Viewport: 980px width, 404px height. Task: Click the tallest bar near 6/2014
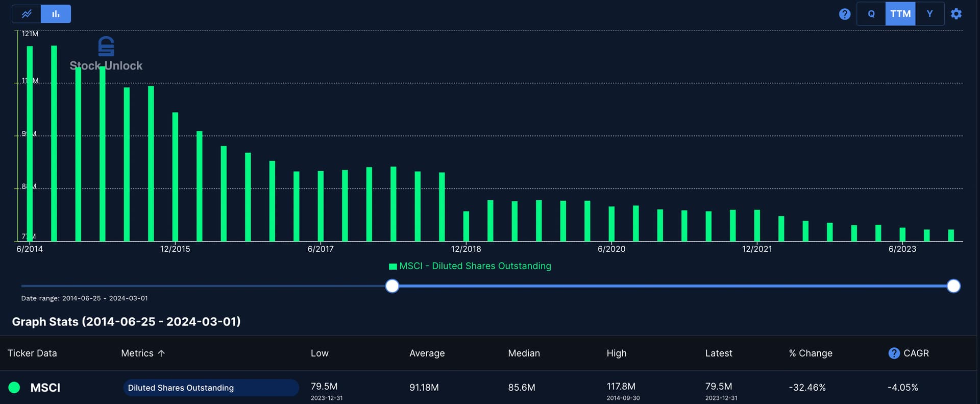54,143
